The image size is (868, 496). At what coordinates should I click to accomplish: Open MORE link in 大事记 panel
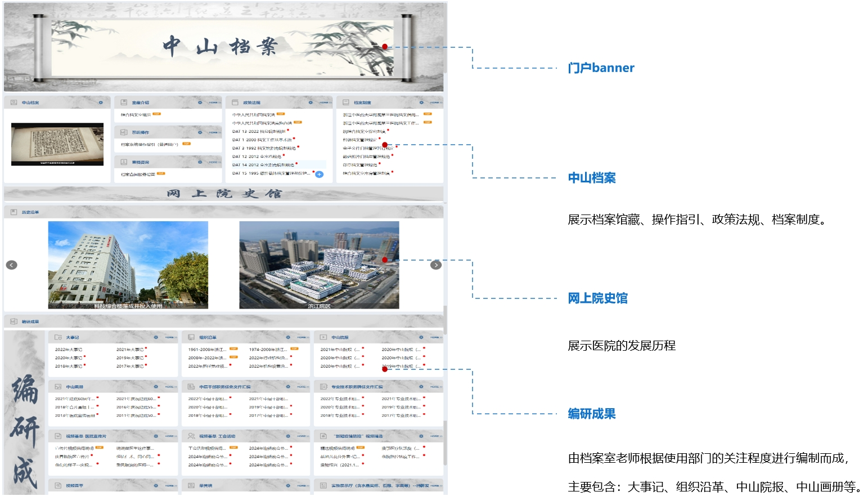pyautogui.click(x=170, y=337)
